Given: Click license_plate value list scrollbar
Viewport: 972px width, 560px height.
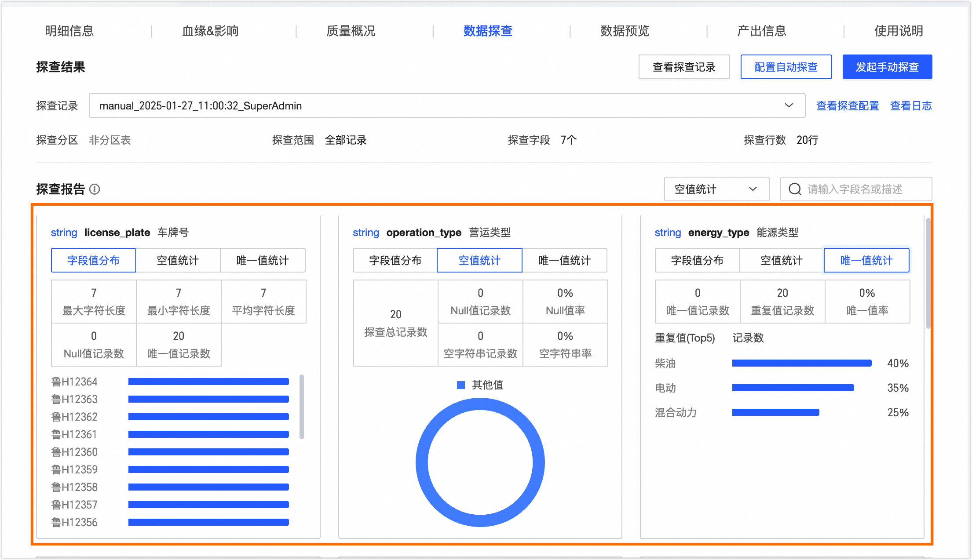Looking at the screenshot, I should (302, 407).
